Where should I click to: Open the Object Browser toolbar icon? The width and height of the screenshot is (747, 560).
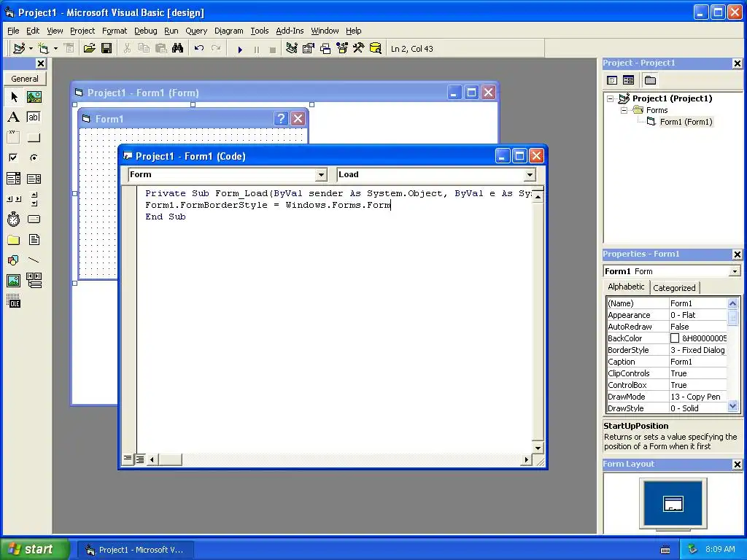342,49
